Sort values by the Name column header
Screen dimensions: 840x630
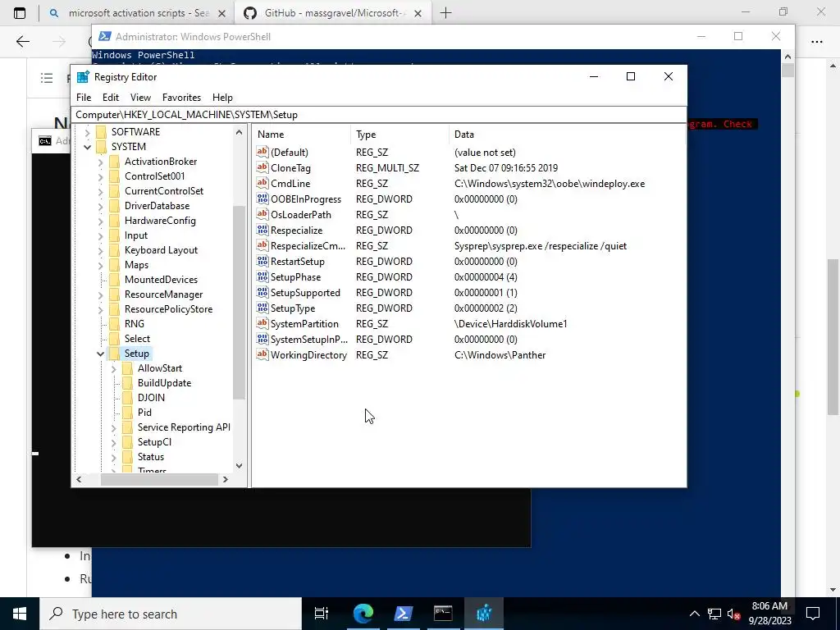tap(303, 135)
